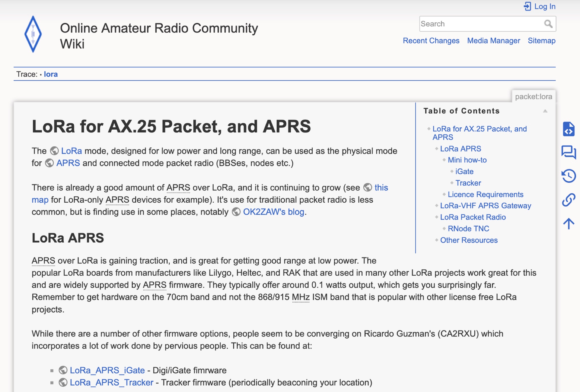This screenshot has height=392, width=580.
Task: Open OK2ZAW's blog link
Action: point(273,212)
